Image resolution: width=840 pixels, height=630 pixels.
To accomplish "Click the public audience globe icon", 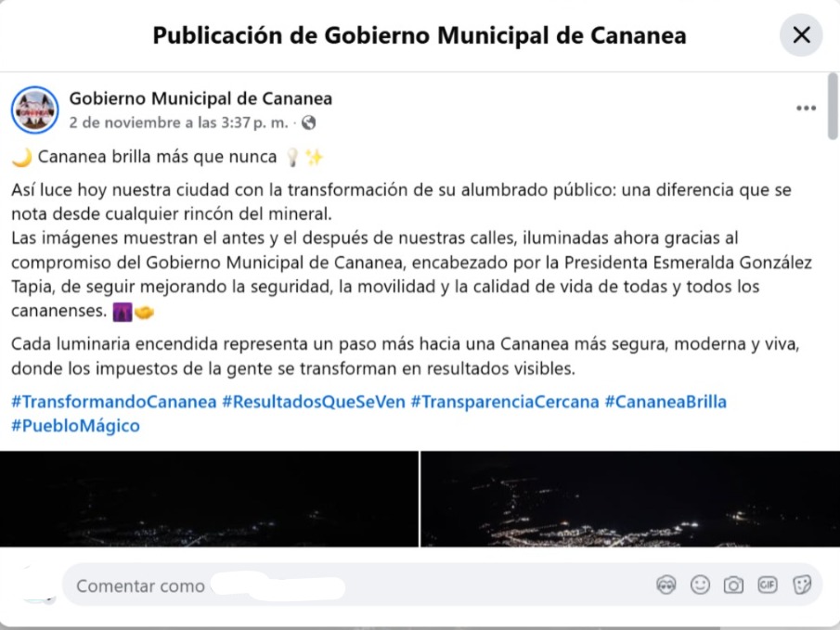I will click(308, 122).
